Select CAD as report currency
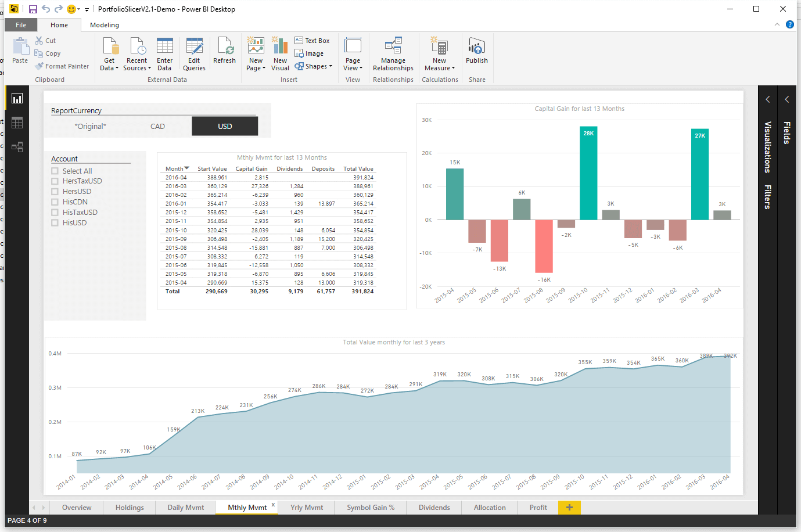The height and width of the screenshot is (532, 801). point(157,126)
